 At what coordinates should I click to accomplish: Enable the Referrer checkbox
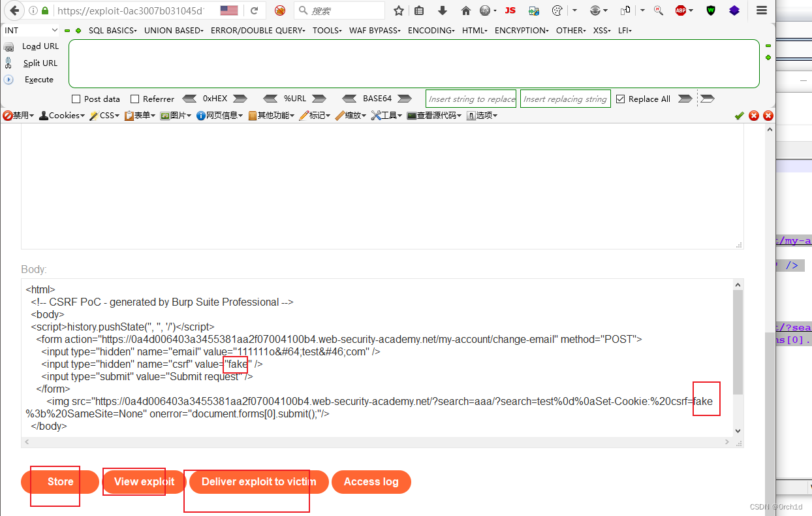click(x=135, y=99)
